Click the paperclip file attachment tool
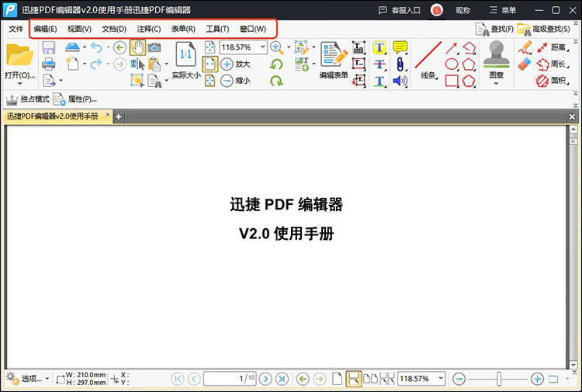 [x=400, y=64]
